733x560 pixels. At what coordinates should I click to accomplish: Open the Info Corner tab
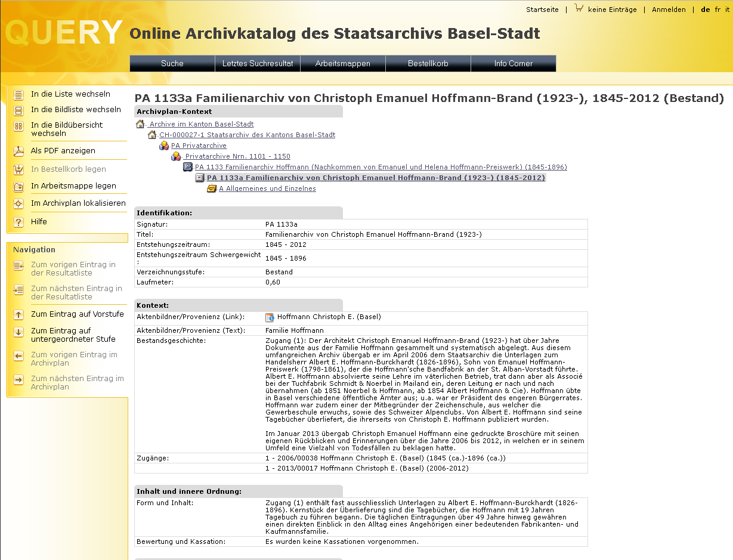click(513, 64)
